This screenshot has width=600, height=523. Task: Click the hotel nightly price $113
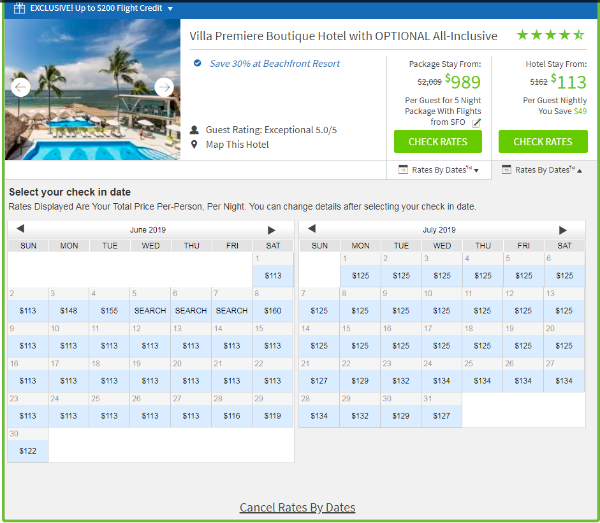(569, 82)
